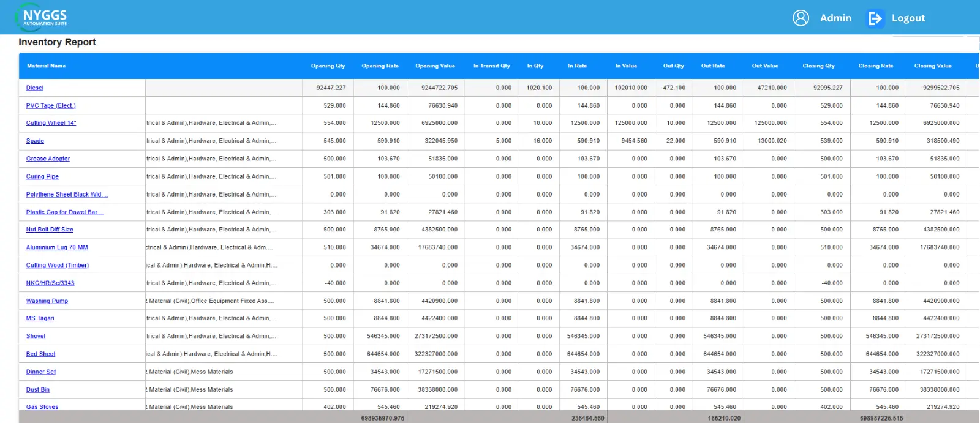Click NKC/HR/Sc/3343 opening qty -40.000
Viewport: 980px width, 423px height.
[335, 283]
